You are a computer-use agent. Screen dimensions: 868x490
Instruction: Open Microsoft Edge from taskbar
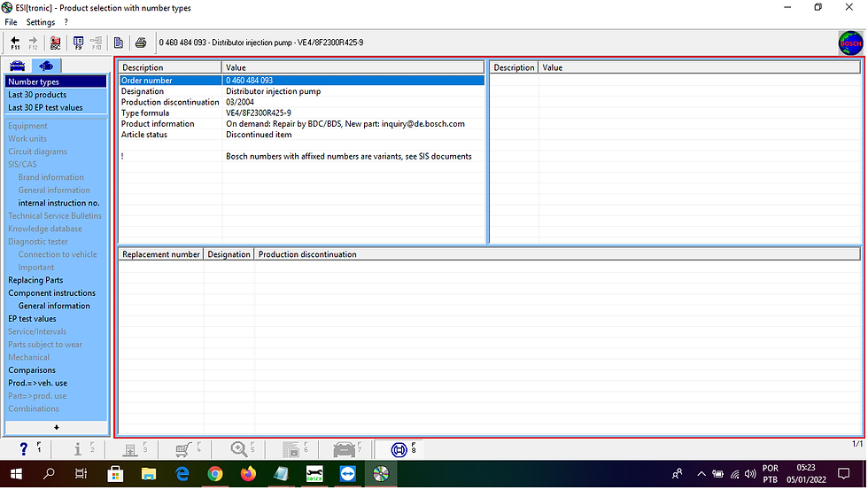point(182,474)
